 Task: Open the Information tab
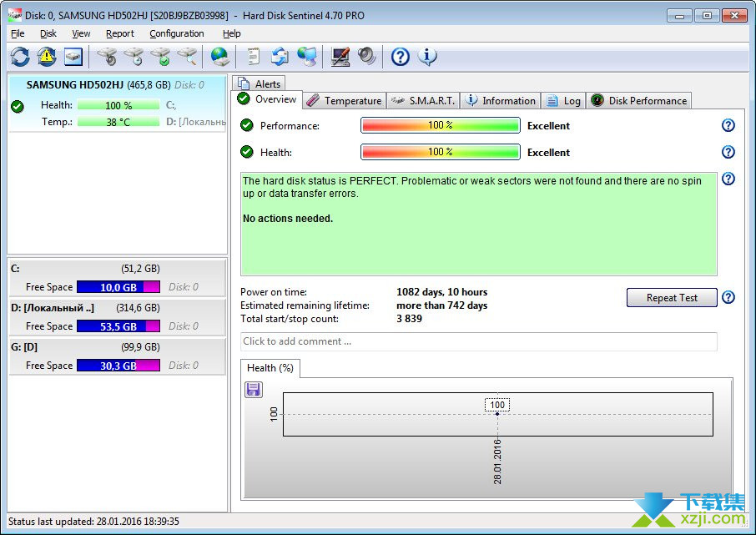point(500,100)
